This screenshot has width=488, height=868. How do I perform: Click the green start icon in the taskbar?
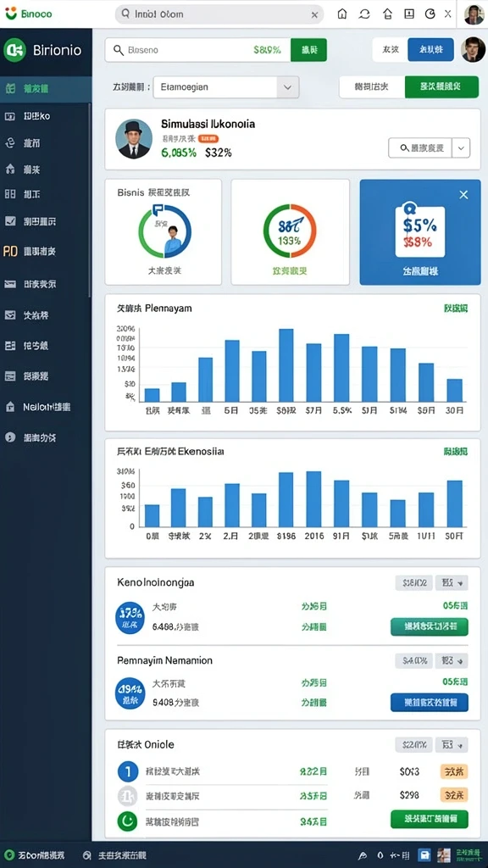click(9, 855)
